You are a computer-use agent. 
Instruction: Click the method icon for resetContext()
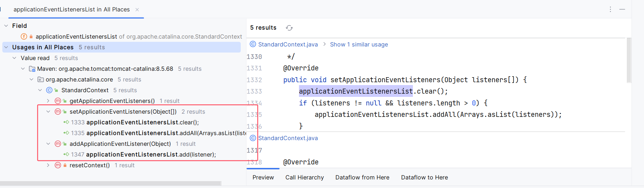(x=58, y=165)
